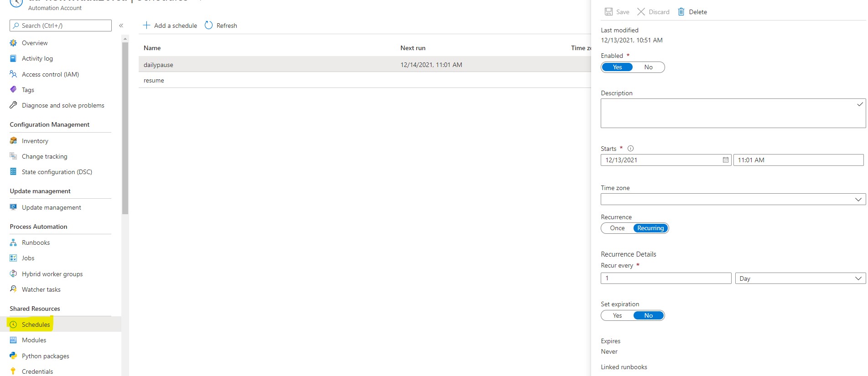Click the Python packages icon
Image resolution: width=868 pixels, height=376 pixels.
click(x=13, y=355)
